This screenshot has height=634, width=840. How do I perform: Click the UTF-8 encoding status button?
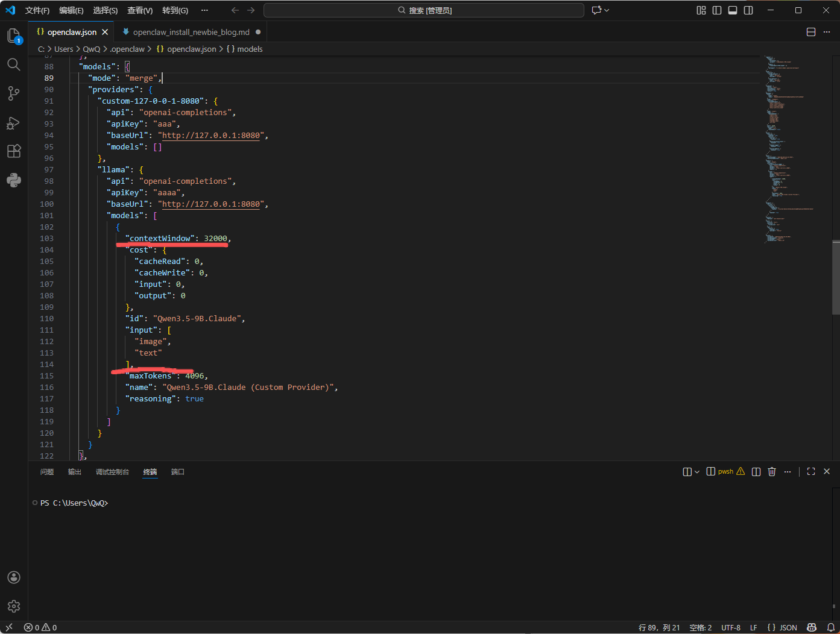click(731, 627)
